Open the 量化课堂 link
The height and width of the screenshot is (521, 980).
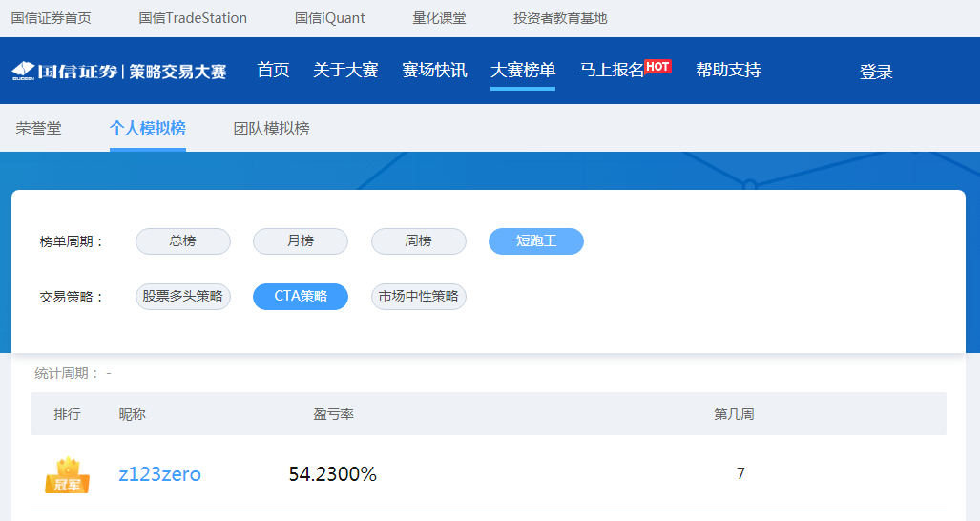pyautogui.click(x=439, y=18)
